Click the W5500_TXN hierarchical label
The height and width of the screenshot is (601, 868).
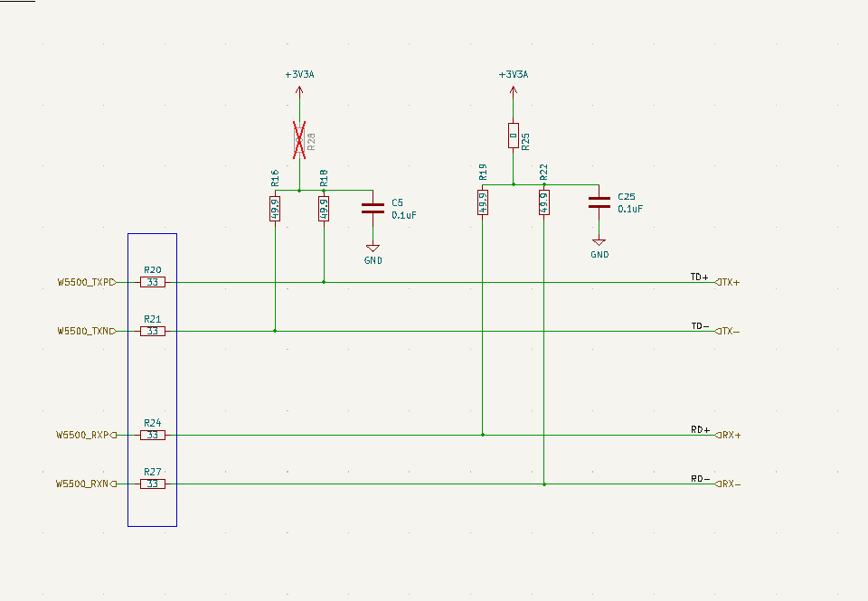(87, 331)
